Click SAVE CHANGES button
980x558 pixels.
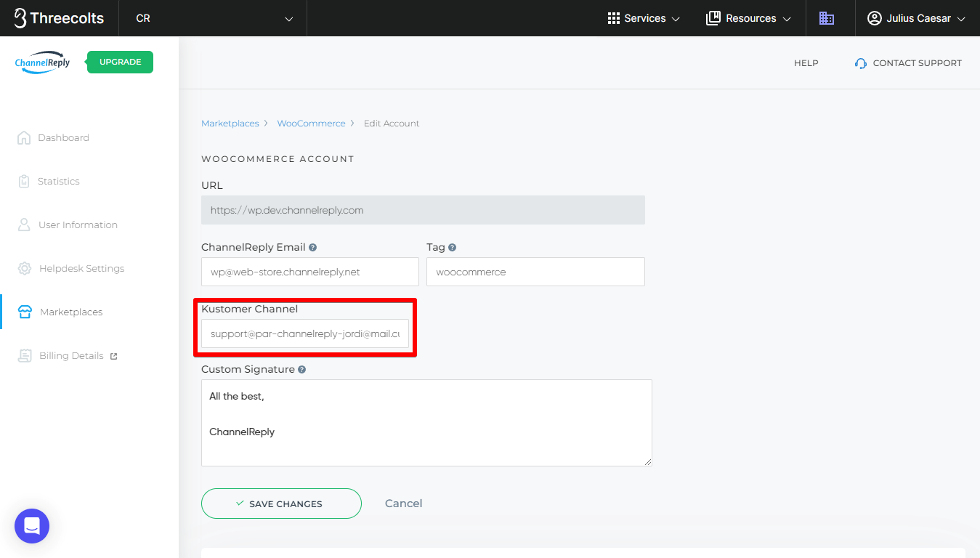(281, 504)
